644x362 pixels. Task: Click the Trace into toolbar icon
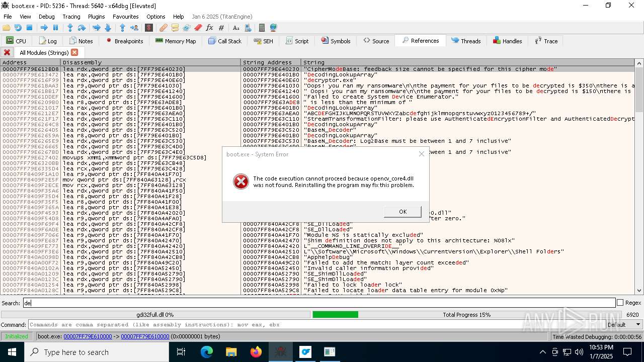pos(97,28)
